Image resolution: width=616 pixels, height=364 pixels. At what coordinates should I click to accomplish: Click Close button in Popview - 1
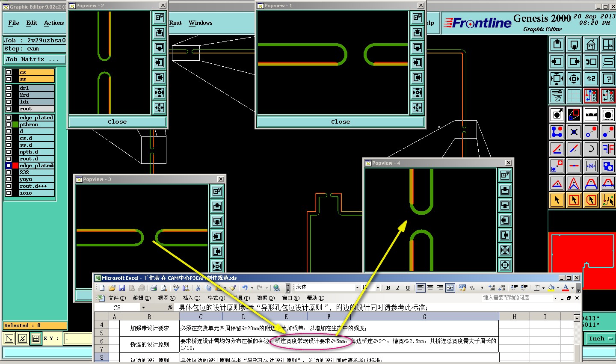(341, 121)
